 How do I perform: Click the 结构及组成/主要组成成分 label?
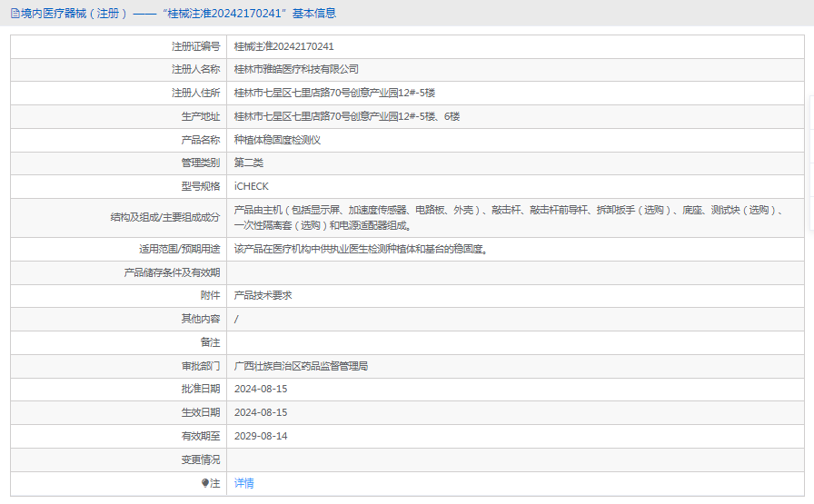click(x=165, y=217)
